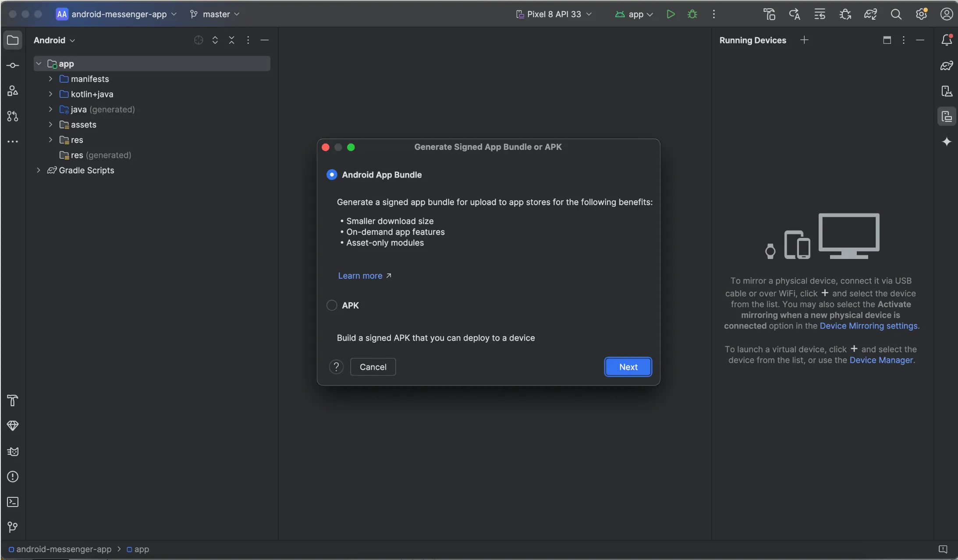This screenshot has width=958, height=560.
Task: Expand the assets folder
Action: (50, 124)
